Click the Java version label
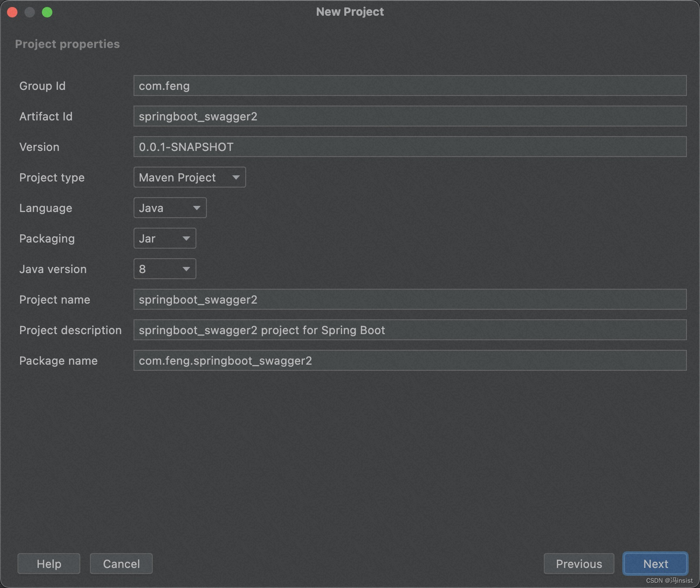This screenshot has width=700, height=588. tap(53, 269)
